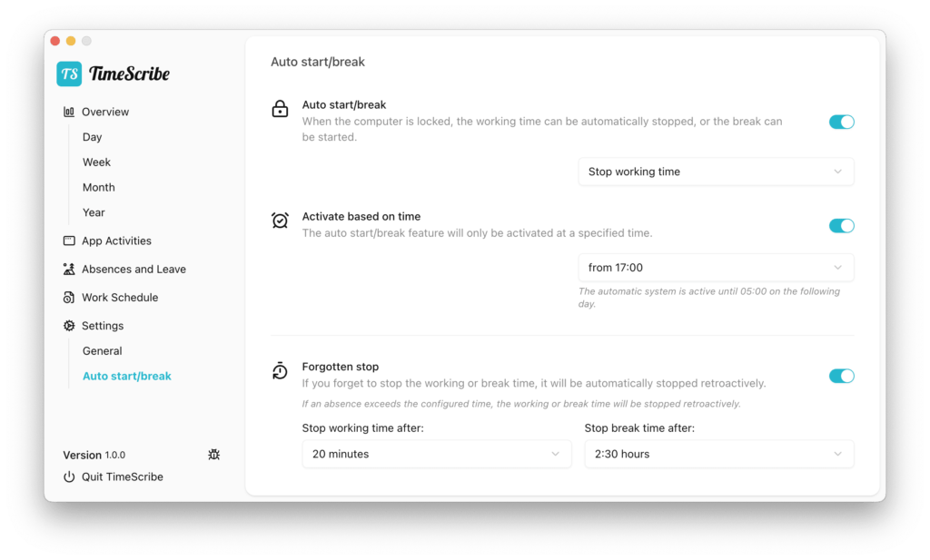The height and width of the screenshot is (560, 930).
Task: Open the General settings page
Action: (x=102, y=351)
